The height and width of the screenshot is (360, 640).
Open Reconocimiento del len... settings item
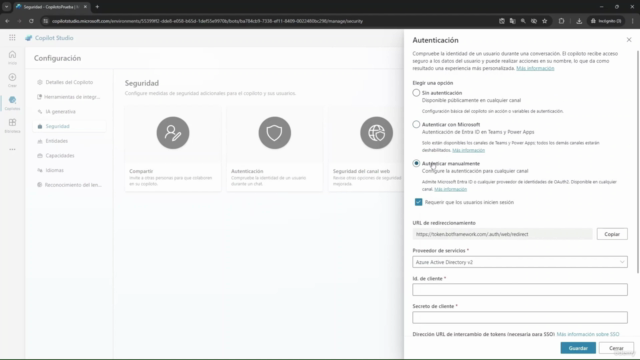point(69,185)
